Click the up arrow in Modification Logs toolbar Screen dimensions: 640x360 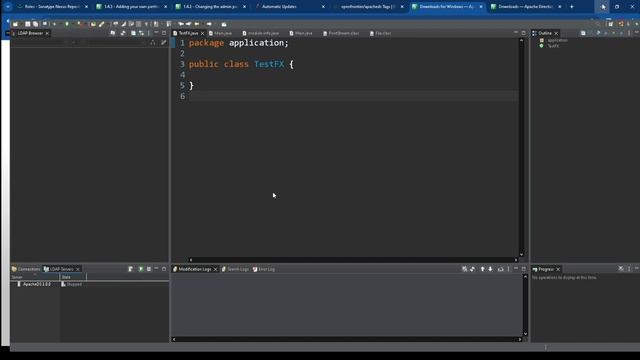482,269
